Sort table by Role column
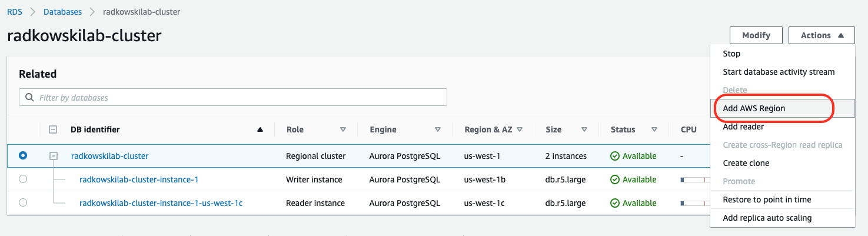 (343, 129)
